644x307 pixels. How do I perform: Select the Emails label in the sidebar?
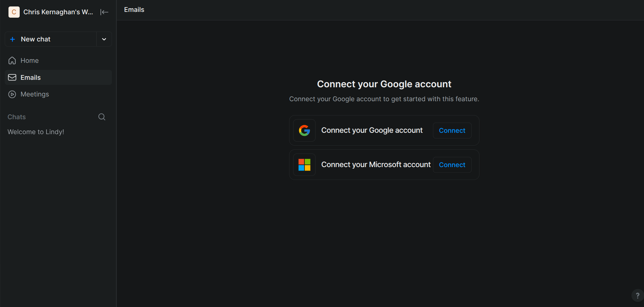coord(31,77)
